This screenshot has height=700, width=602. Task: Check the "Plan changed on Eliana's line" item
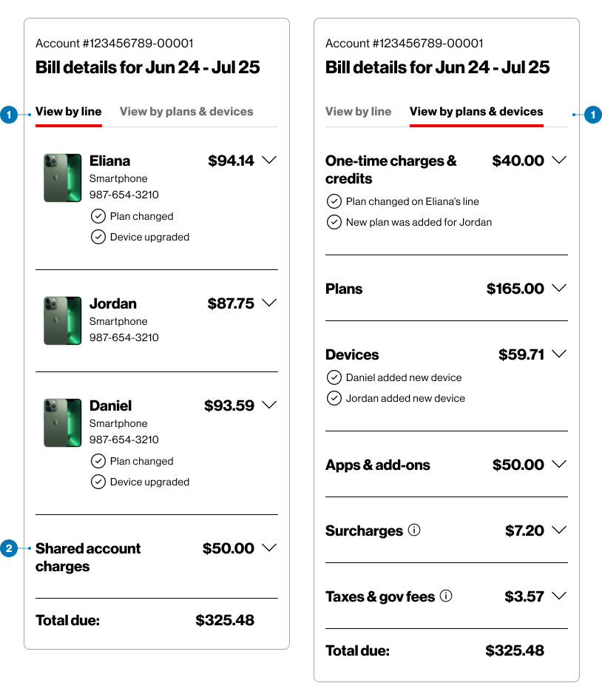pyautogui.click(x=334, y=201)
